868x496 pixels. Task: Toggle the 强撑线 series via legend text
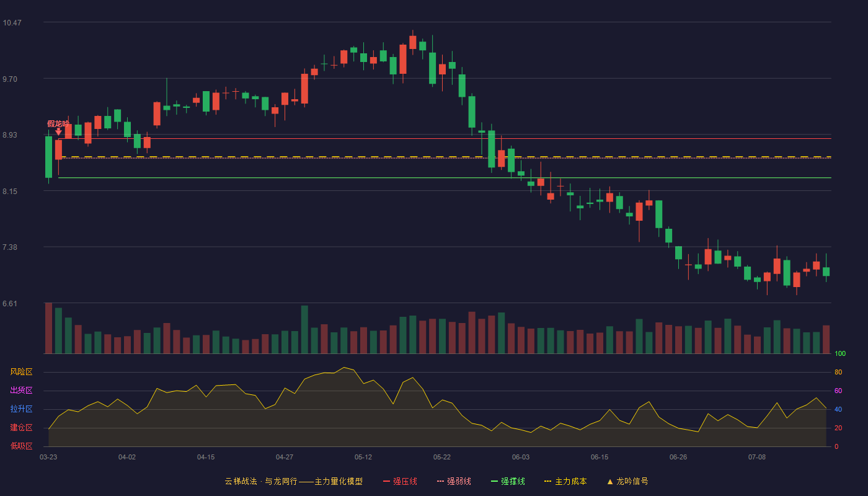(x=513, y=481)
